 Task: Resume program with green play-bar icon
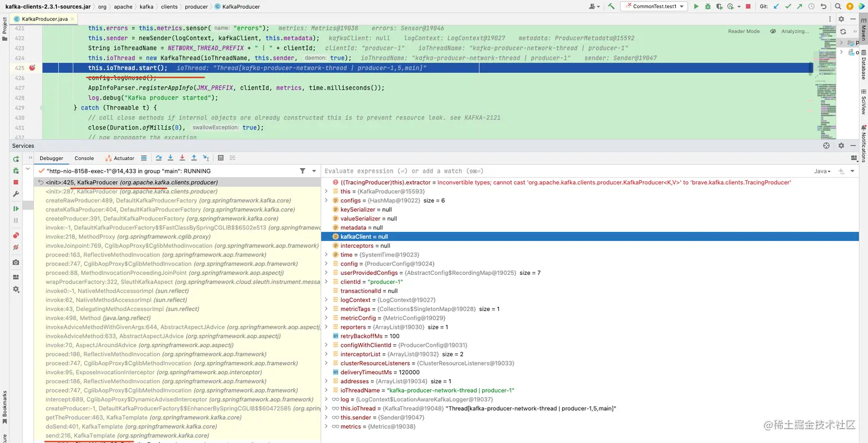point(16,208)
